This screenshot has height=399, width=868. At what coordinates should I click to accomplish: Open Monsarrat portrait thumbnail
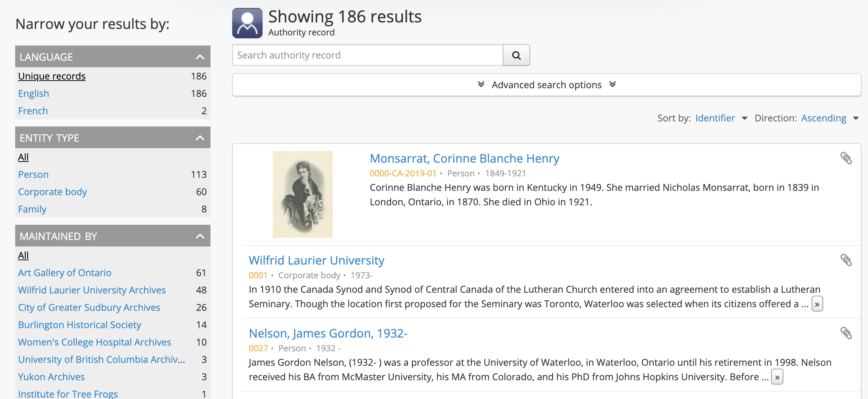pos(302,194)
